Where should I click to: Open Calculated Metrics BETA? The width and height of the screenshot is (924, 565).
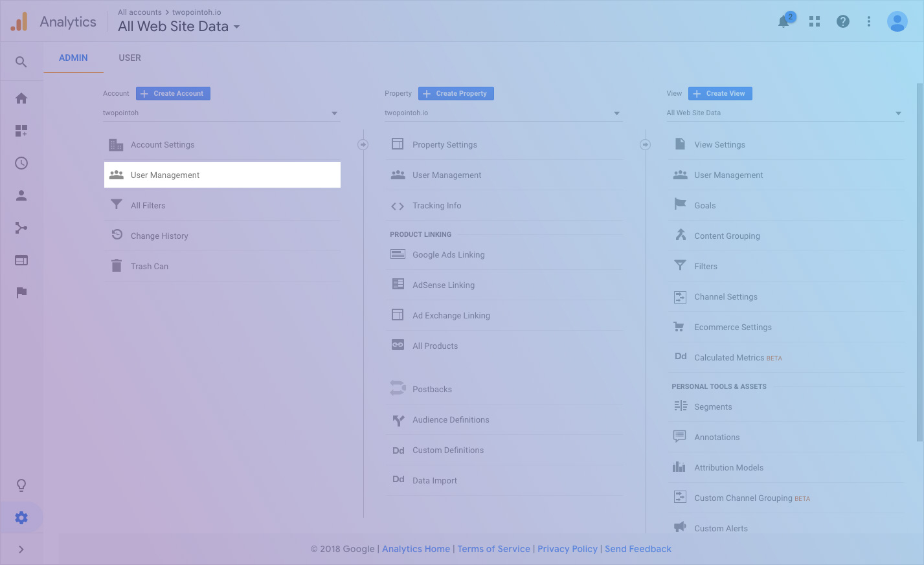pos(786,357)
